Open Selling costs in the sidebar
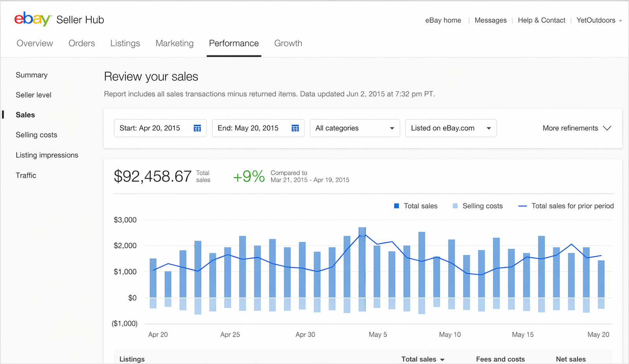Screen dimensions: 629x364 point(36,135)
